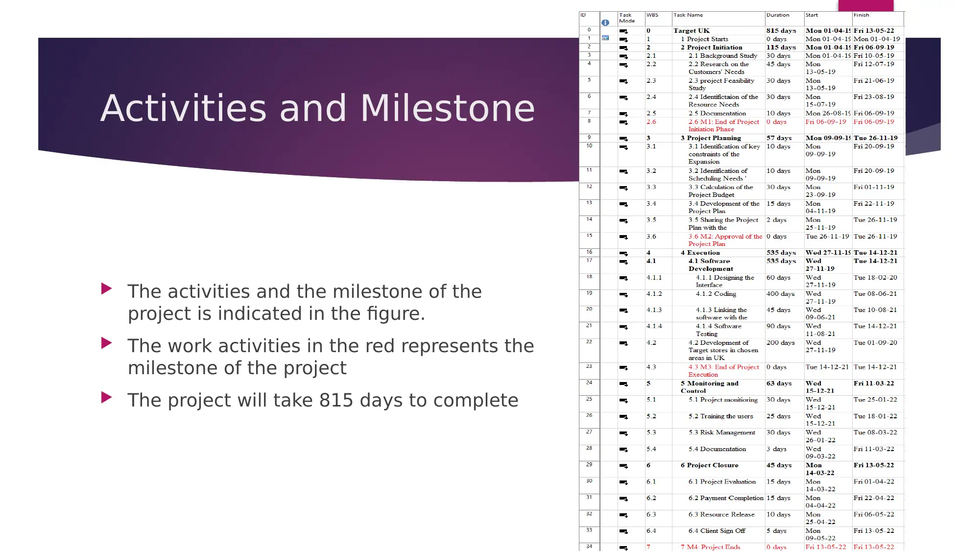This screenshot has height=551, width=980.
Task: Select the ID column header
Action: click(x=589, y=19)
